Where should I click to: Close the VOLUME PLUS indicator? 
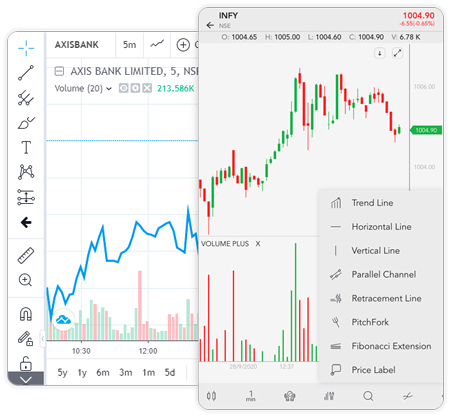click(258, 244)
